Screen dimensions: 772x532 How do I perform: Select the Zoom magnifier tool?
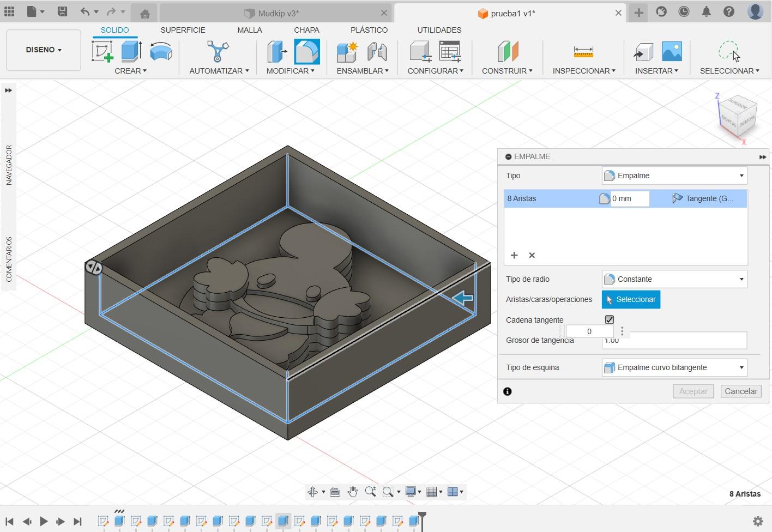click(370, 492)
